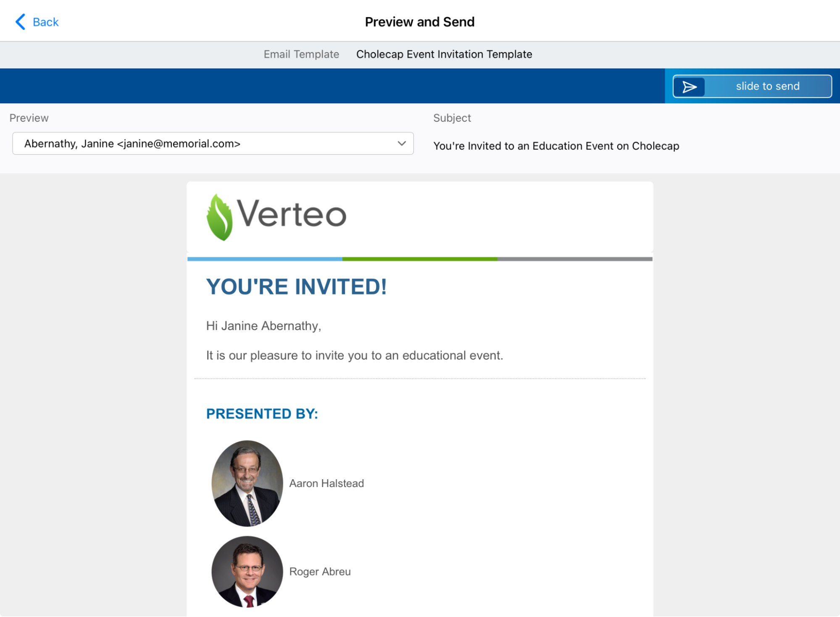The height and width of the screenshot is (617, 840).
Task: Click the Roger Abreu presenter name
Action: tap(320, 572)
